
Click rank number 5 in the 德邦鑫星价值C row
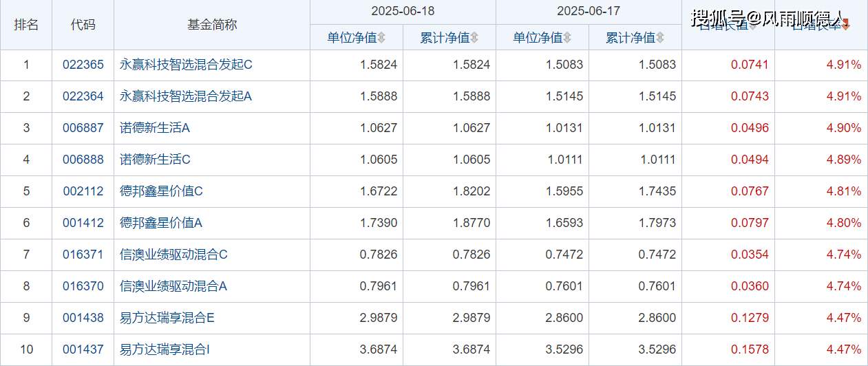26,191
